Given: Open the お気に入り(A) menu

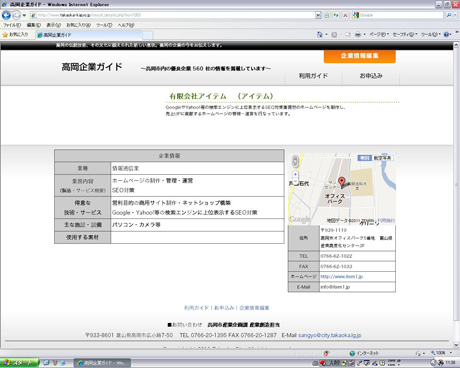Looking at the screenshot, I should point(78,25).
